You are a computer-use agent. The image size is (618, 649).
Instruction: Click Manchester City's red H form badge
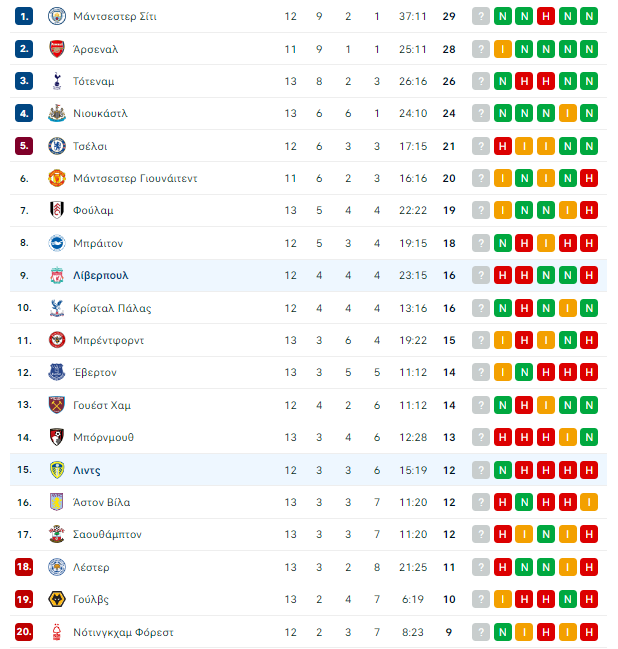click(x=546, y=17)
